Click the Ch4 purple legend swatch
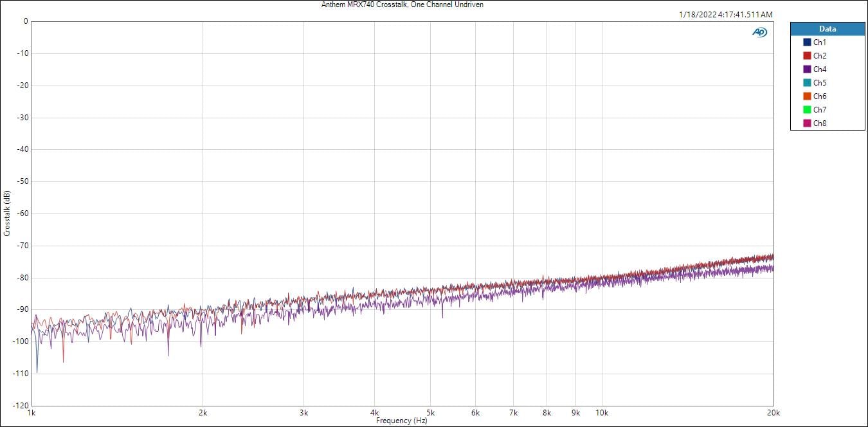The width and height of the screenshot is (868, 427). (807, 69)
